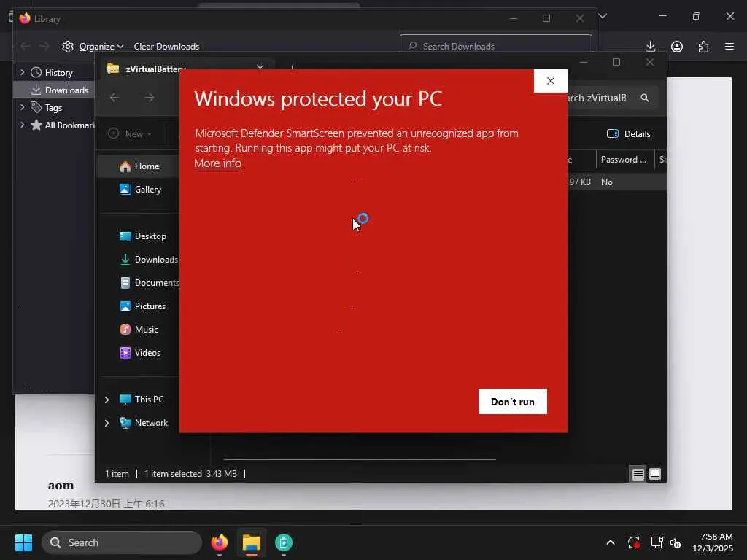Click the Home house icon
747x560 pixels.
click(125, 166)
